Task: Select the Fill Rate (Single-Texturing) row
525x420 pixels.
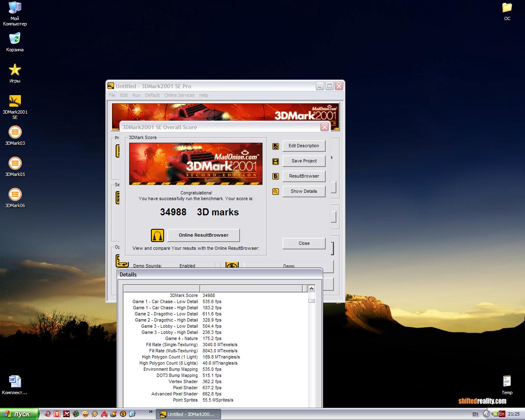Action: [215, 345]
